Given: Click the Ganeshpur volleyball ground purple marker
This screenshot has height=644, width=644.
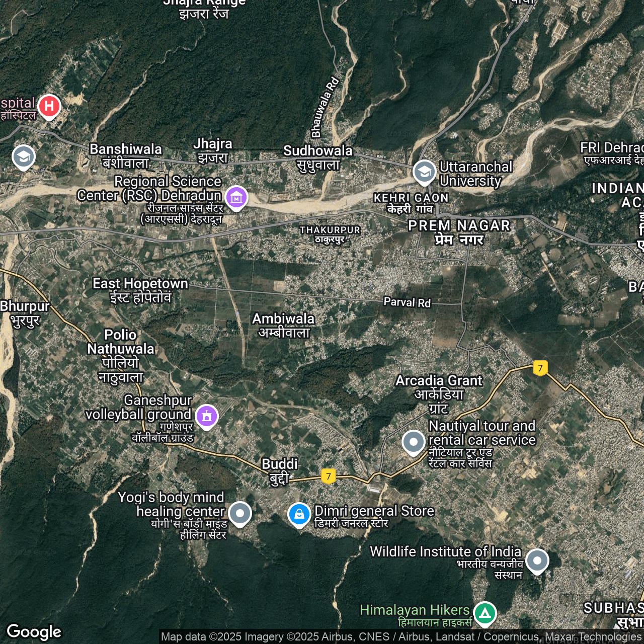Looking at the screenshot, I should (x=207, y=416).
